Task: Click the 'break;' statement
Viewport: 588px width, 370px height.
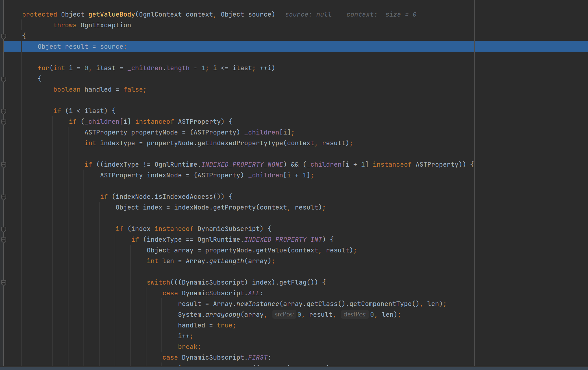Action: tap(190, 347)
